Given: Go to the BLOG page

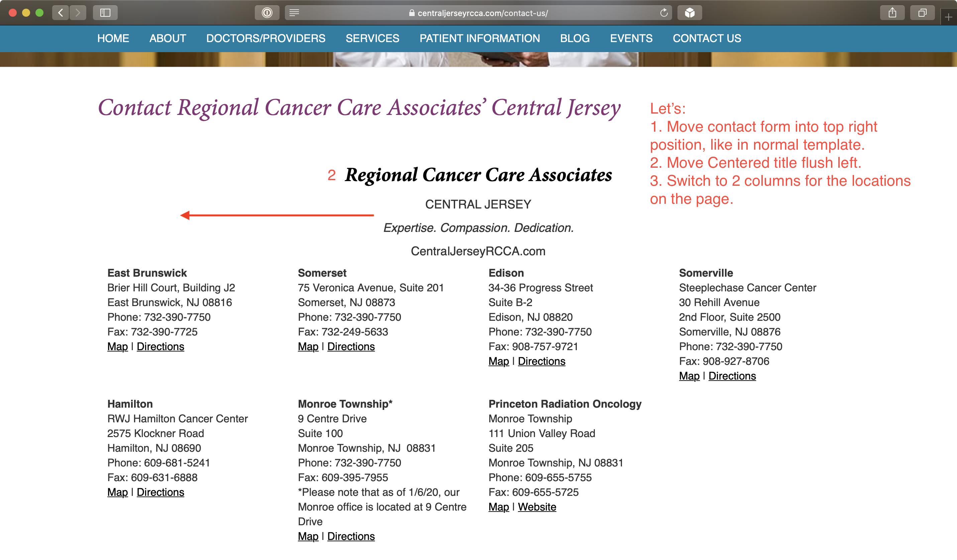Looking at the screenshot, I should pos(575,38).
